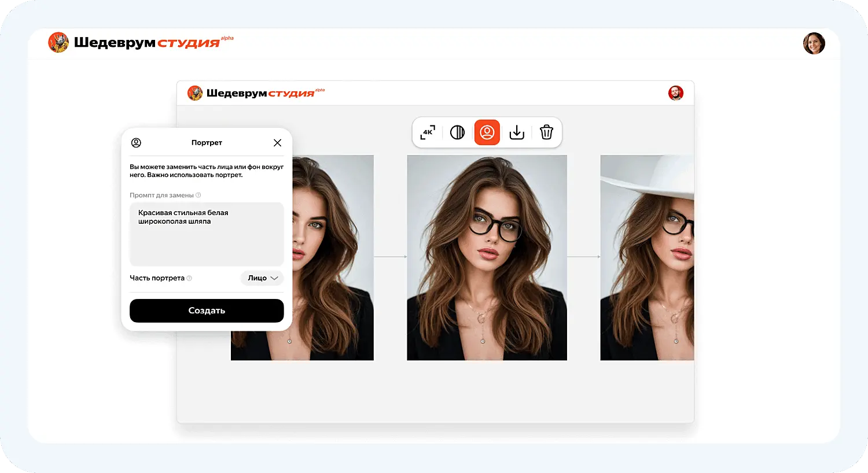Open the Лицо dropdown
Viewport: 868px width, 473px height.
[262, 278]
